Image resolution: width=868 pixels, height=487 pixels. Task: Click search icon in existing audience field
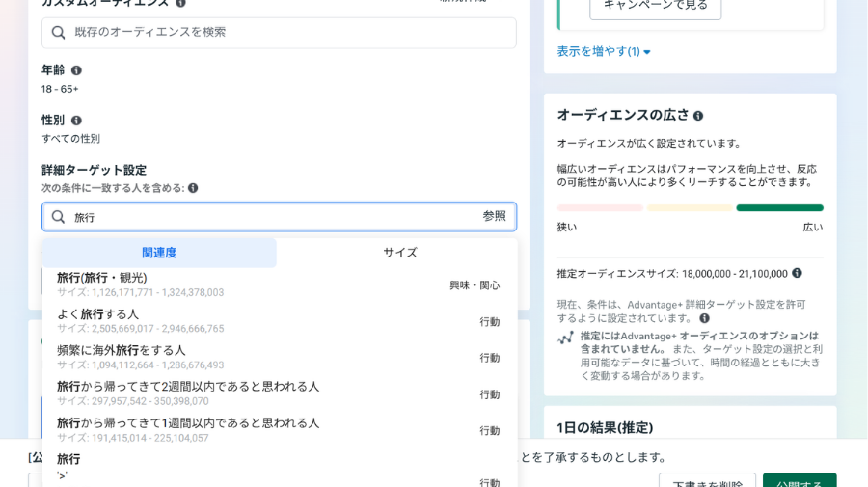58,33
